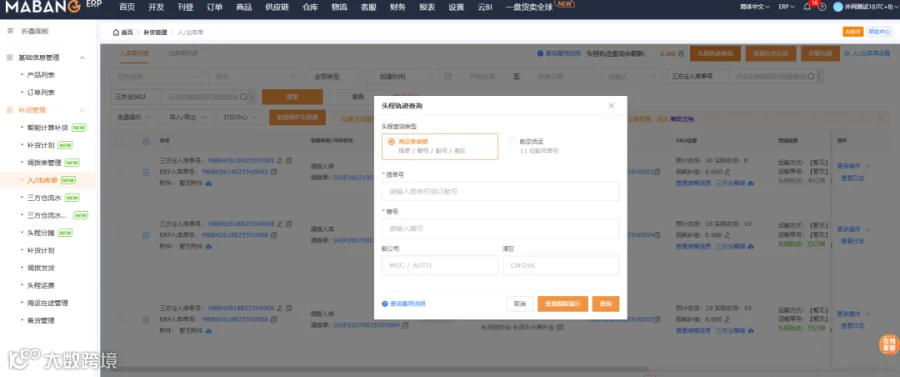Open 产品列表 in the sidebar
900x377 pixels.
point(41,75)
